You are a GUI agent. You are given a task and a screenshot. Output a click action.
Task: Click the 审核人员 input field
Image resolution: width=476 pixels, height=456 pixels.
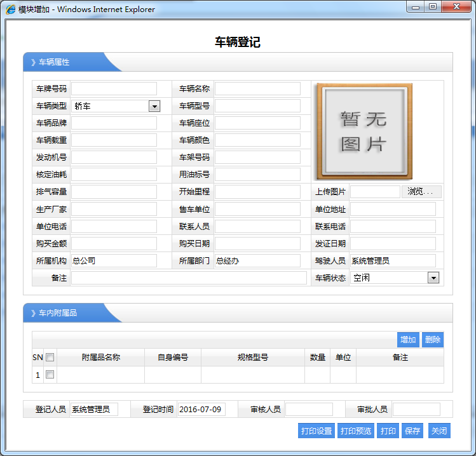click(309, 410)
